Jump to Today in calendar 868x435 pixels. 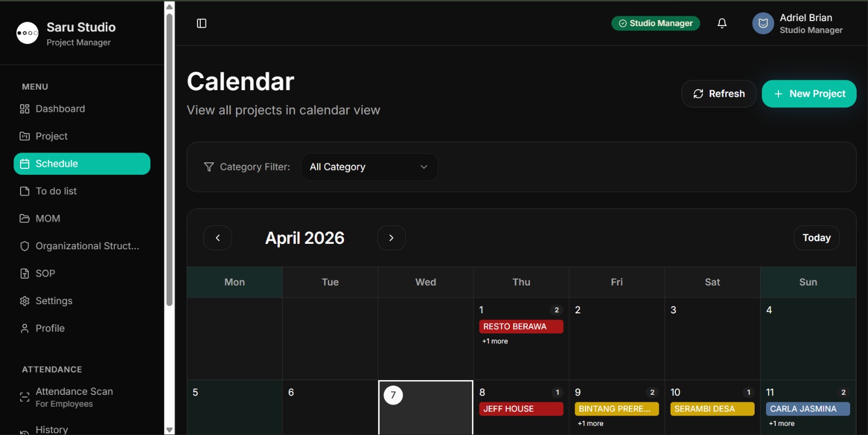[x=816, y=238]
